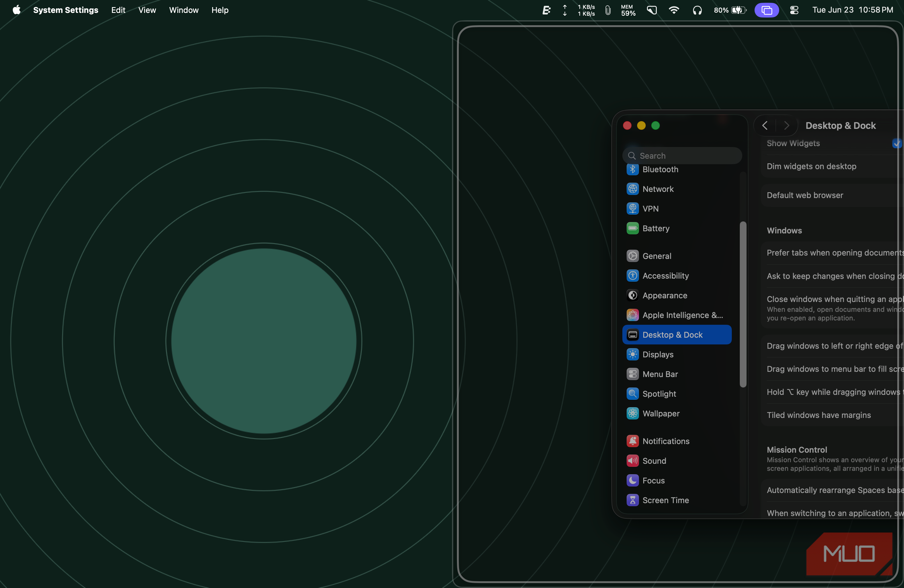
Task: Open the purple Screen Mirroring icon
Action: [x=767, y=10]
